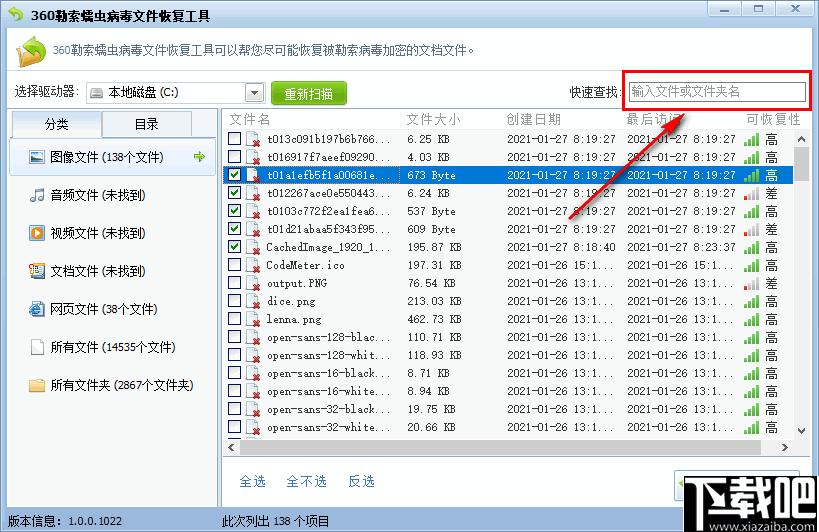Minimize the recovery tool window
This screenshot has height=532, width=819.
click(x=724, y=9)
